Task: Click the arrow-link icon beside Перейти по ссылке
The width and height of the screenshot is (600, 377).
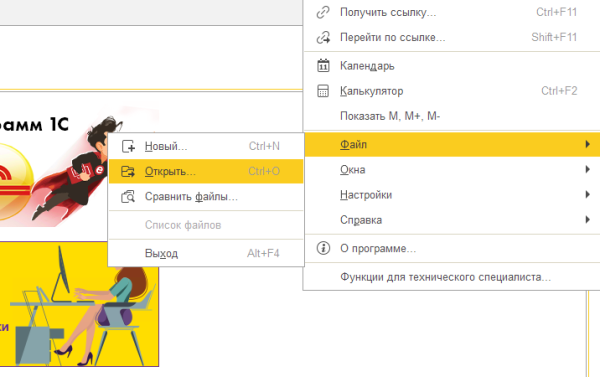Action: tap(323, 38)
